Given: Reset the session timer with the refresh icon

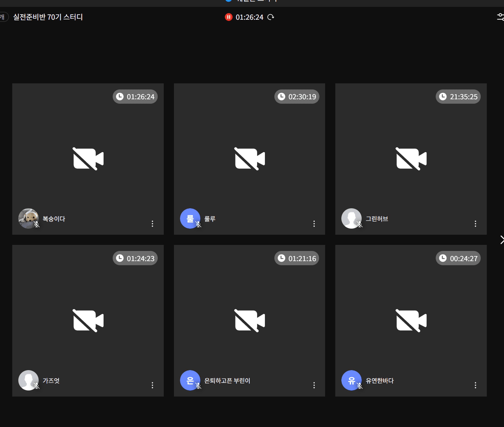Looking at the screenshot, I should (x=271, y=17).
